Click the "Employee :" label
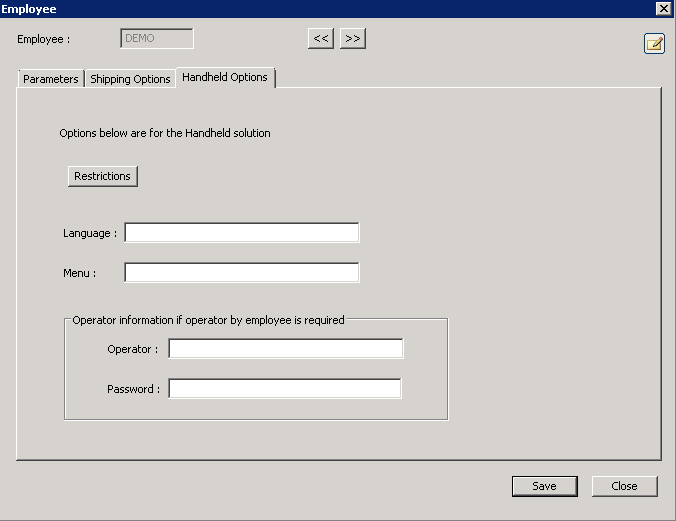Image resolution: width=676 pixels, height=521 pixels. (x=43, y=39)
